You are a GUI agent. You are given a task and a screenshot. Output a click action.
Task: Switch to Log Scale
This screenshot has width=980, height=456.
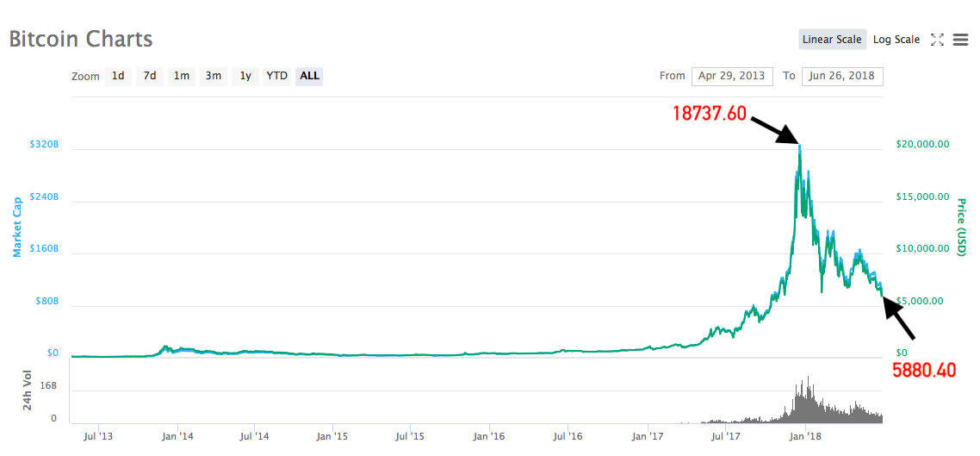click(896, 40)
